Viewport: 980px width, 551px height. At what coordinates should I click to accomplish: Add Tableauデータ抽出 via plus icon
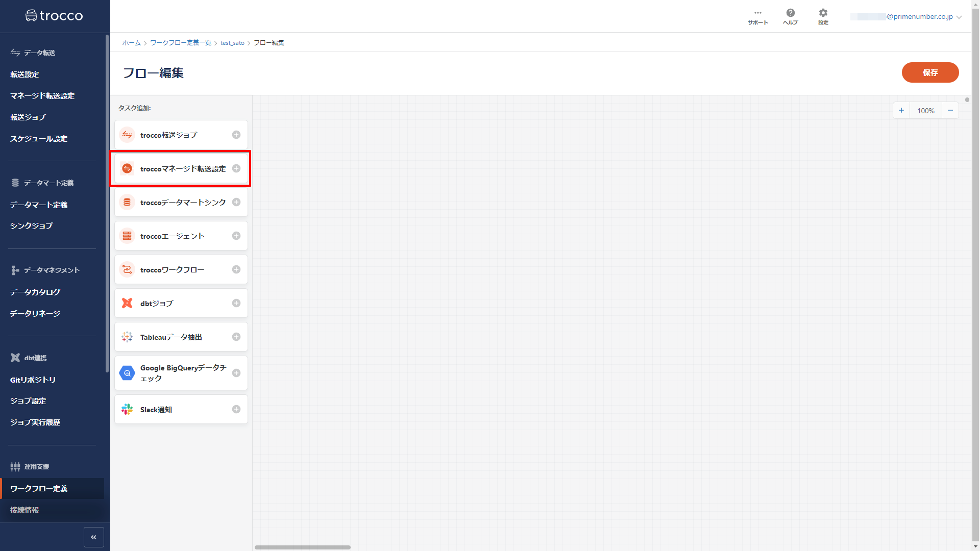[x=236, y=337]
